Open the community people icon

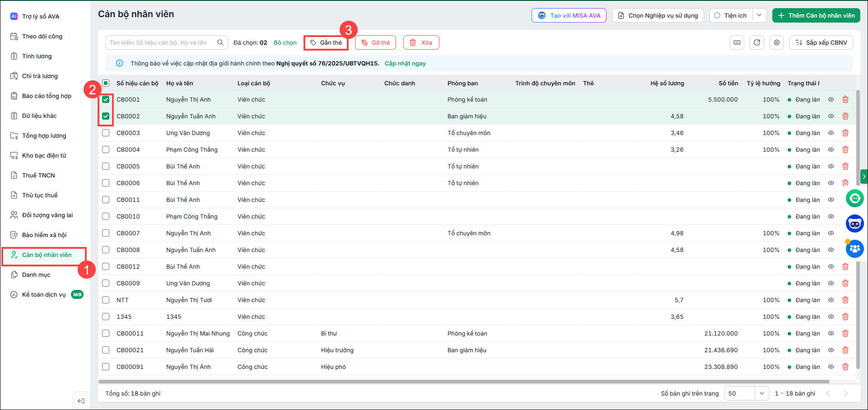[x=854, y=249]
